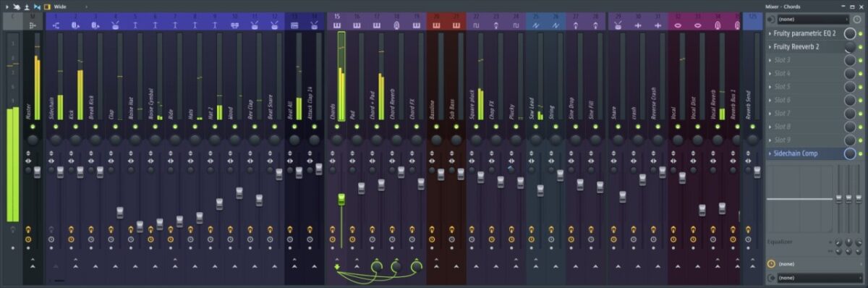Click the Saw Lead track waveform icon
Viewport: 868px width, 288px height.
tap(536, 25)
